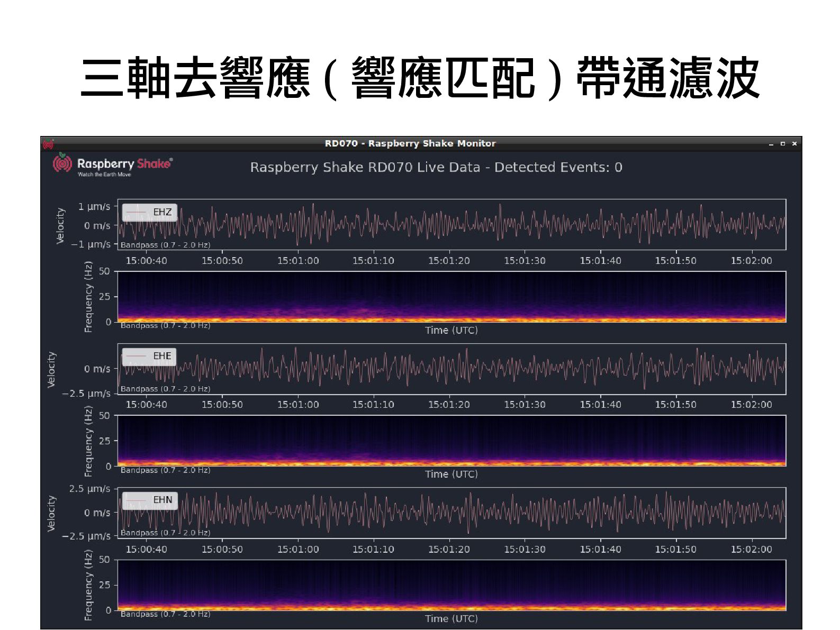Click the 15:02:00 tick under EHN
The height and width of the screenshot is (630, 840).
[x=751, y=549]
